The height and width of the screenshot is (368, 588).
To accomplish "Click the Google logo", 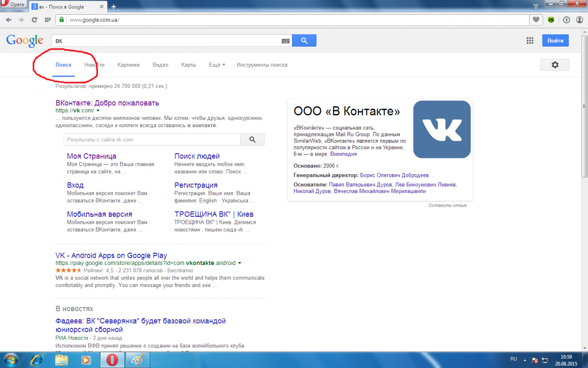I will (24, 40).
